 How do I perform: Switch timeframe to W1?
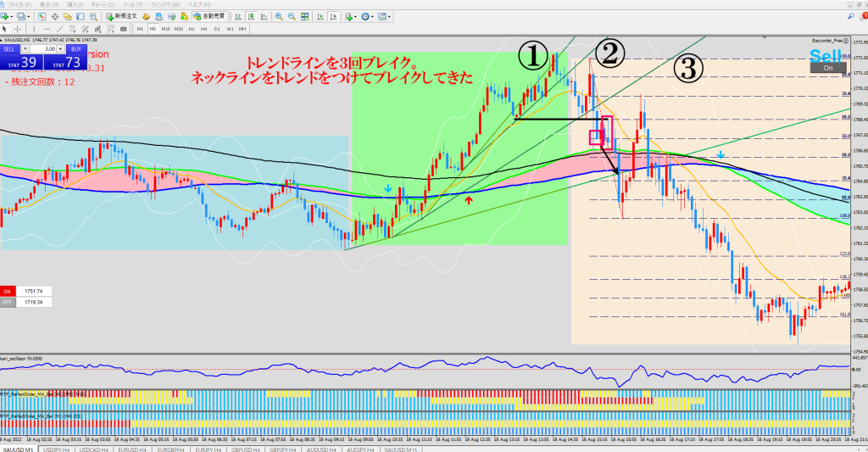click(230, 29)
